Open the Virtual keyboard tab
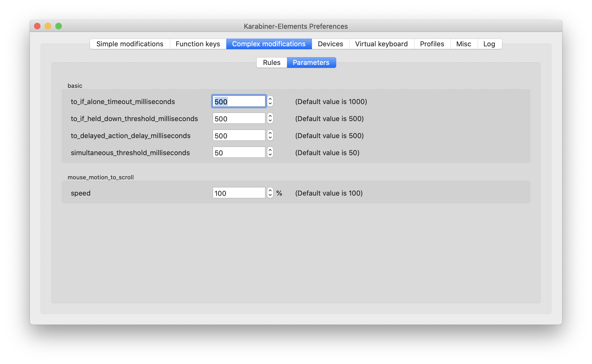Screen dimensions: 592x364 coord(381,44)
